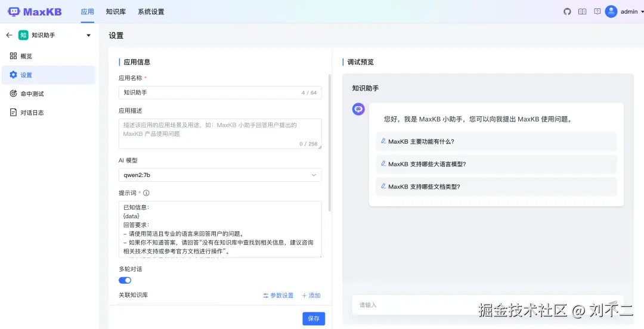Click the 命中测试 target icon
Screen dimensions: 644x329
13,94
